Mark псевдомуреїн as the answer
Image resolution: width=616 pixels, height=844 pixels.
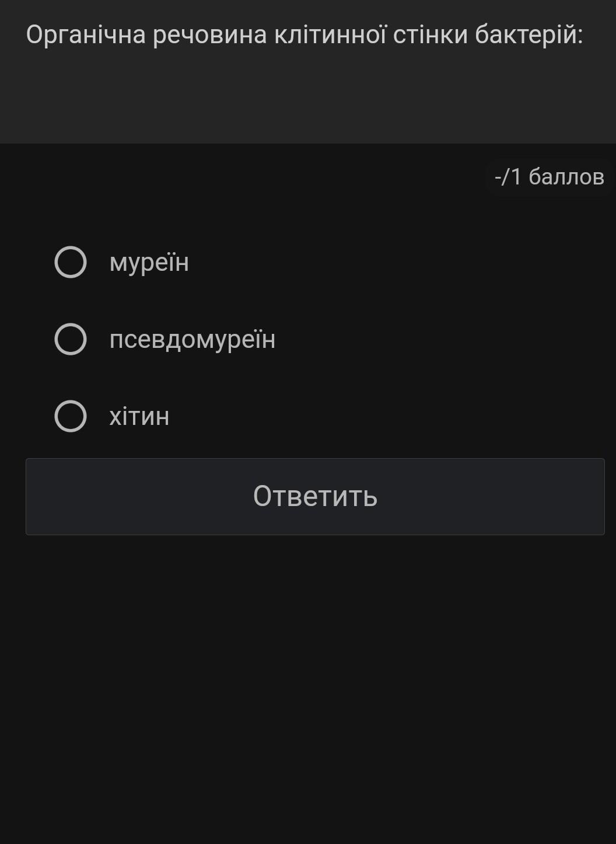coord(71,339)
